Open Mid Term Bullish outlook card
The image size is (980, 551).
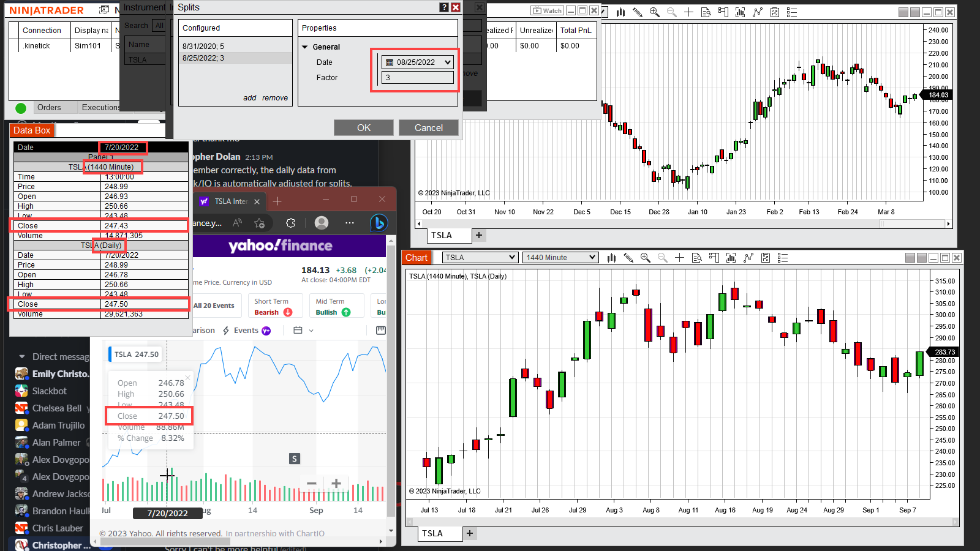336,306
